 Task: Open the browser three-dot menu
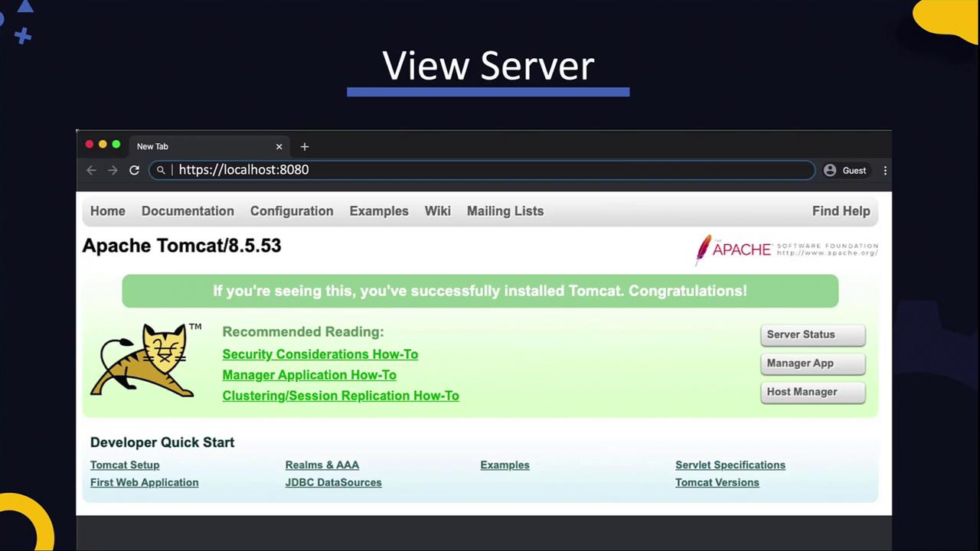tap(885, 170)
